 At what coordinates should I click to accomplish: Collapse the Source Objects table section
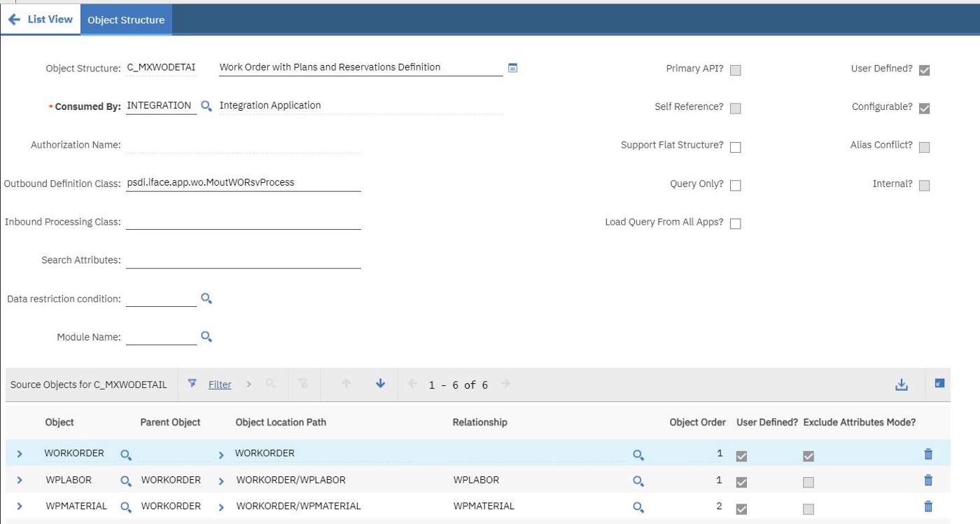(939, 383)
